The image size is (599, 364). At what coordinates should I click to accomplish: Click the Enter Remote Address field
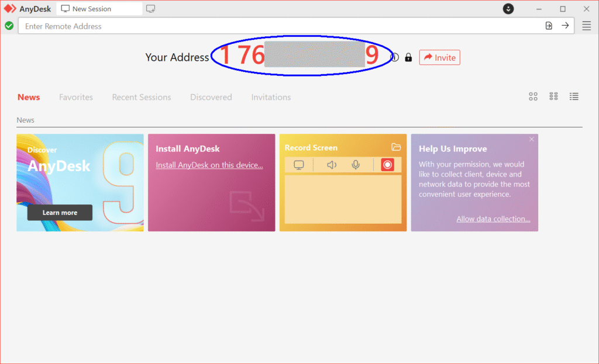coord(281,26)
